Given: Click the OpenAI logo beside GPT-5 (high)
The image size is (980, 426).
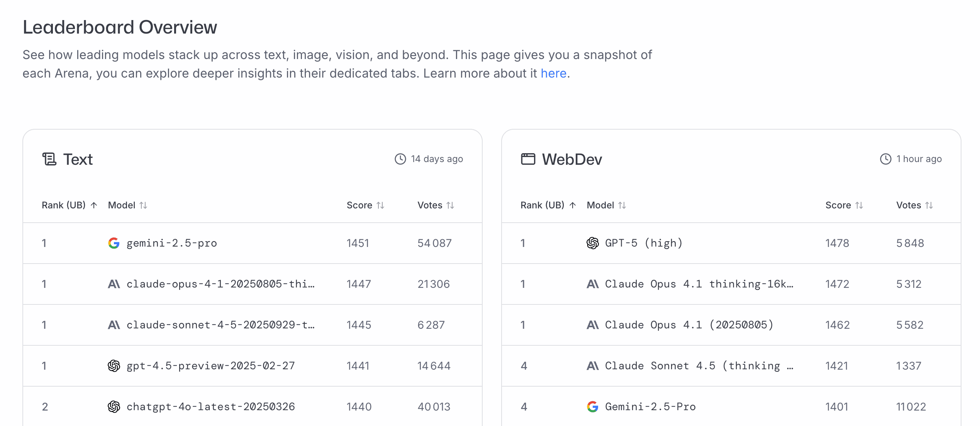Looking at the screenshot, I should (x=592, y=243).
